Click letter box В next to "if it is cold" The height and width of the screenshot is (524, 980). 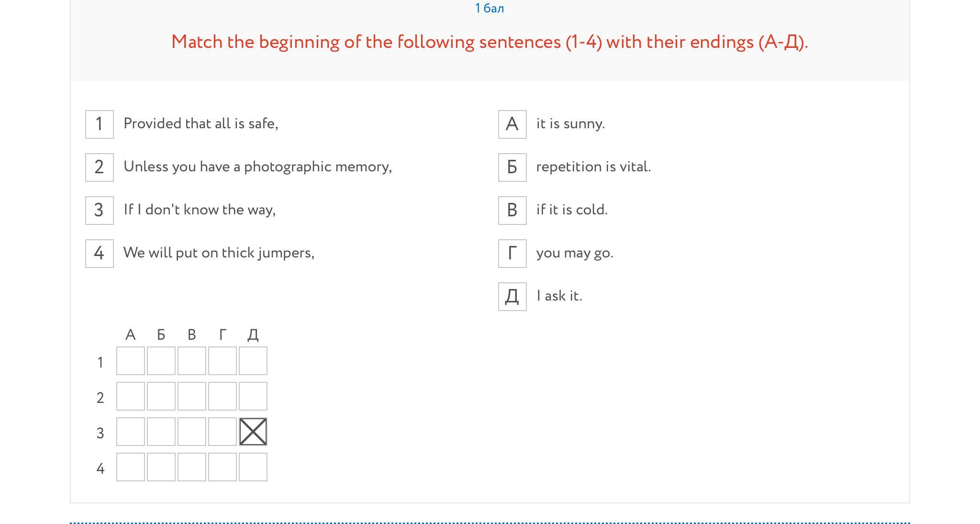tap(512, 211)
